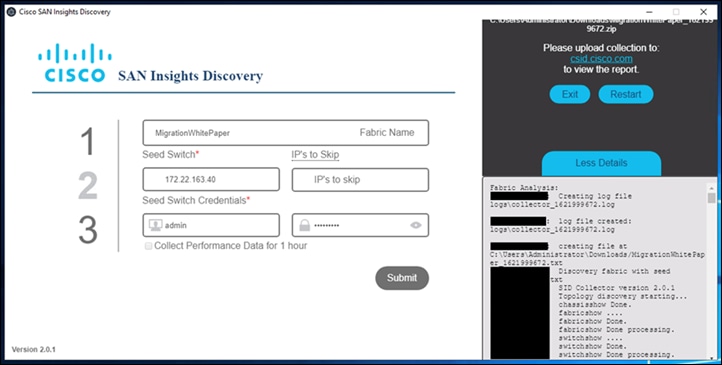This screenshot has width=722, height=365.
Task: Click 'SID Collector version 2.0.1' log line
Action: pos(617,288)
